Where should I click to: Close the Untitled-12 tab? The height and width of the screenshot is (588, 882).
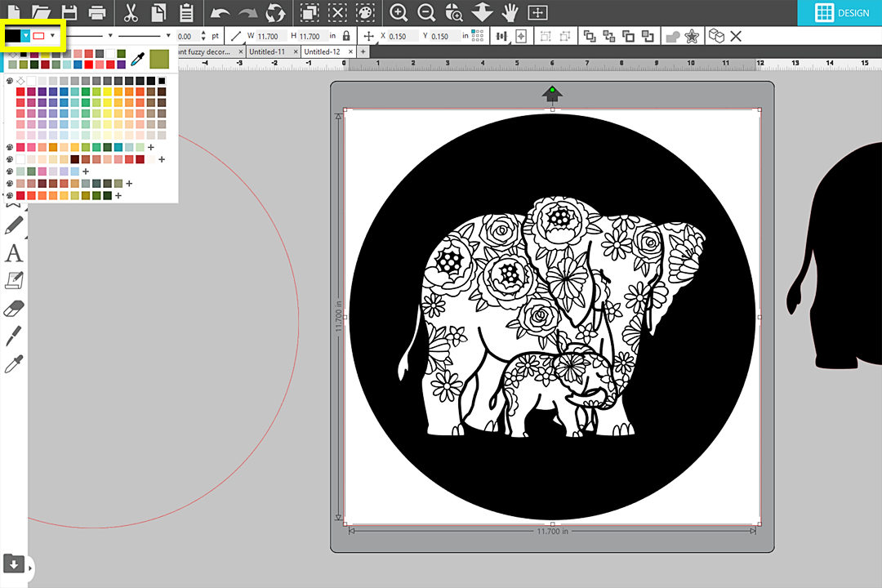(x=351, y=51)
